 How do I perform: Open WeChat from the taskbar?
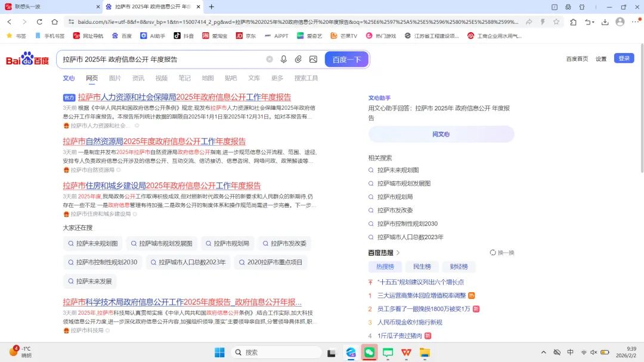369,352
